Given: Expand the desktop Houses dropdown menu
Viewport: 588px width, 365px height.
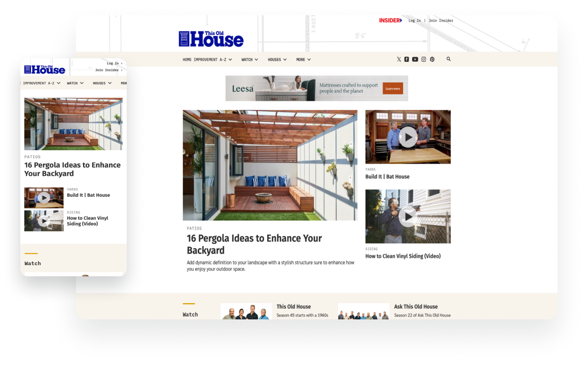Looking at the screenshot, I should coord(277,60).
